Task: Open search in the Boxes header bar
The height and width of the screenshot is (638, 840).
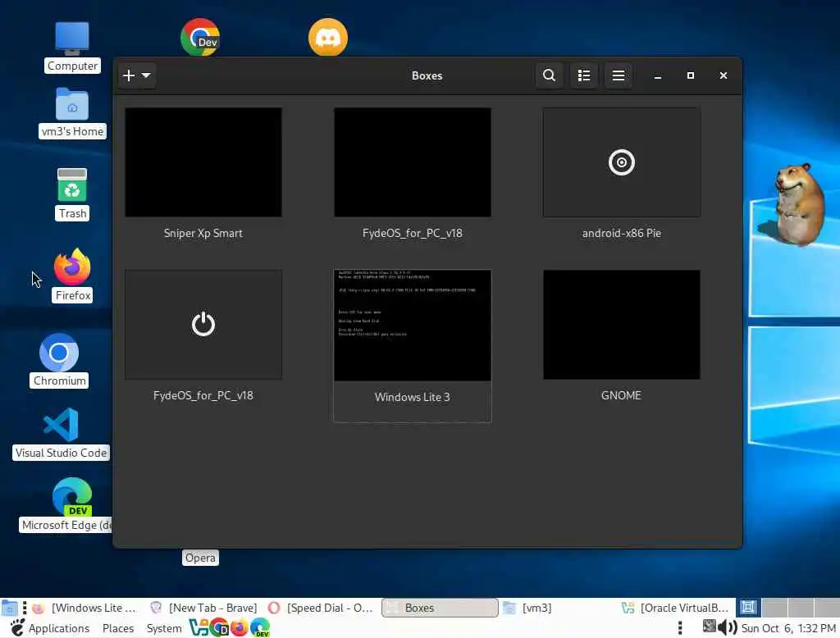Action: click(549, 75)
